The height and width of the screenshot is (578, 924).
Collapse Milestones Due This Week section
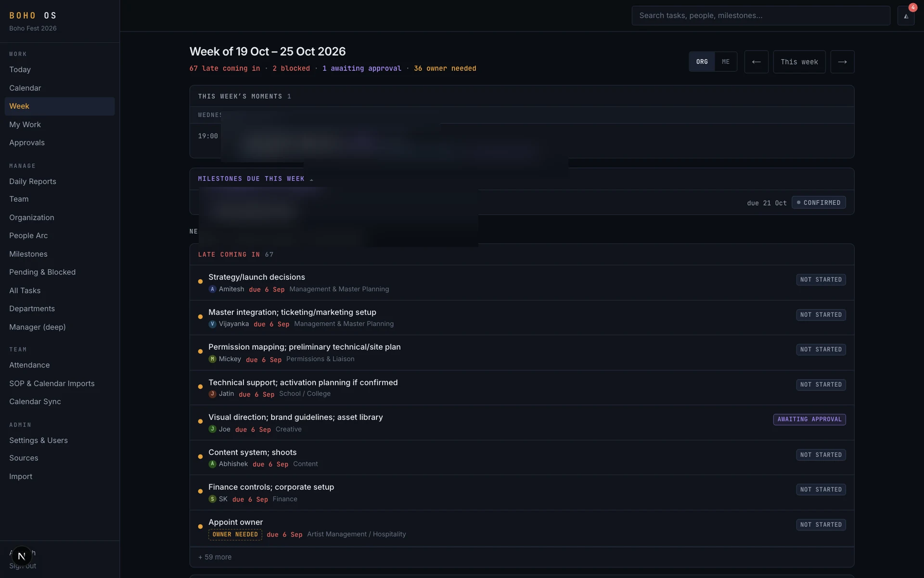pos(311,179)
